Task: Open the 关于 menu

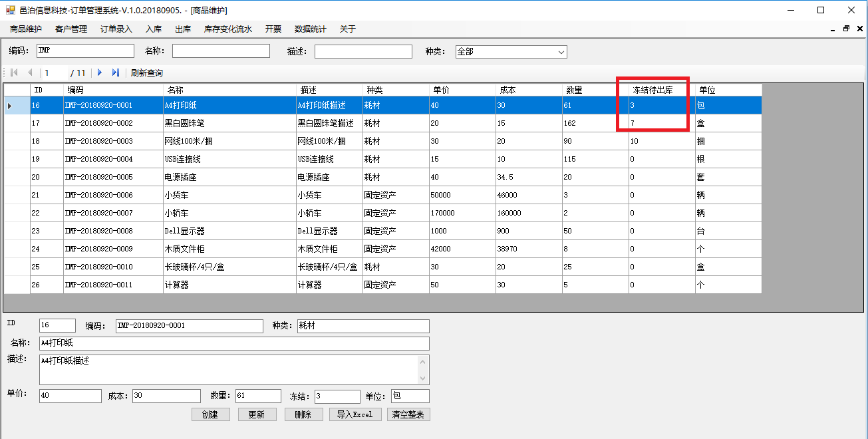Action: (348, 29)
